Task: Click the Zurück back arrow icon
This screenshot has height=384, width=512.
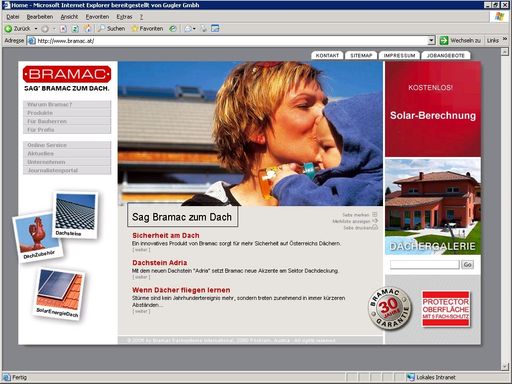Action: tap(8, 29)
